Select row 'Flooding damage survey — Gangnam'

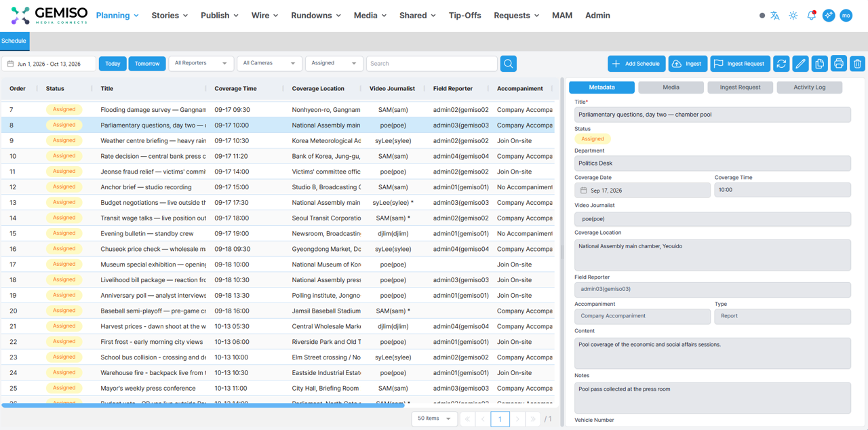pos(277,109)
